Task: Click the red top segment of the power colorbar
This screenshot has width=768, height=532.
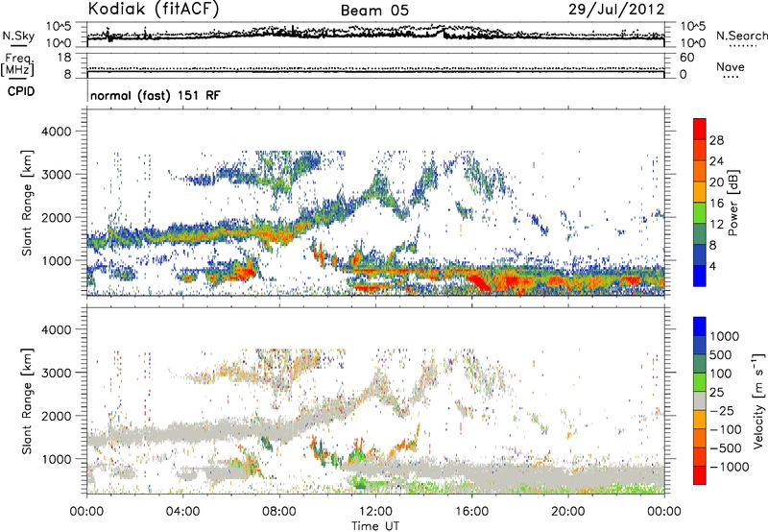Action: click(700, 129)
